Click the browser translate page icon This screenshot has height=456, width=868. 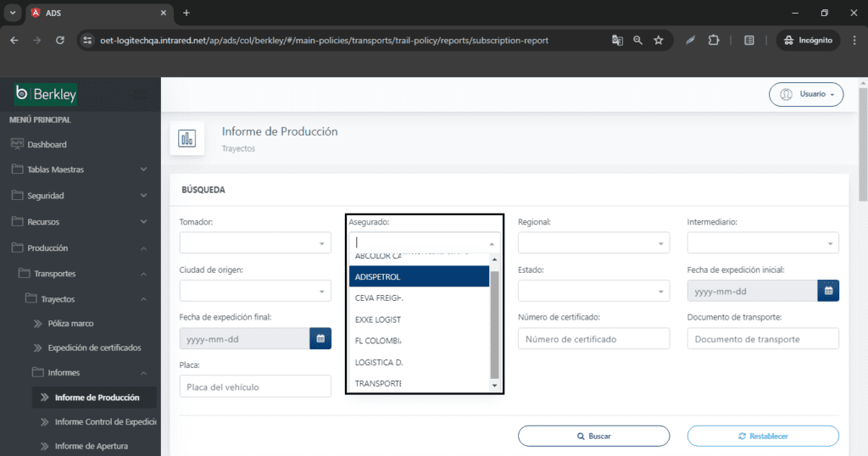(x=617, y=40)
